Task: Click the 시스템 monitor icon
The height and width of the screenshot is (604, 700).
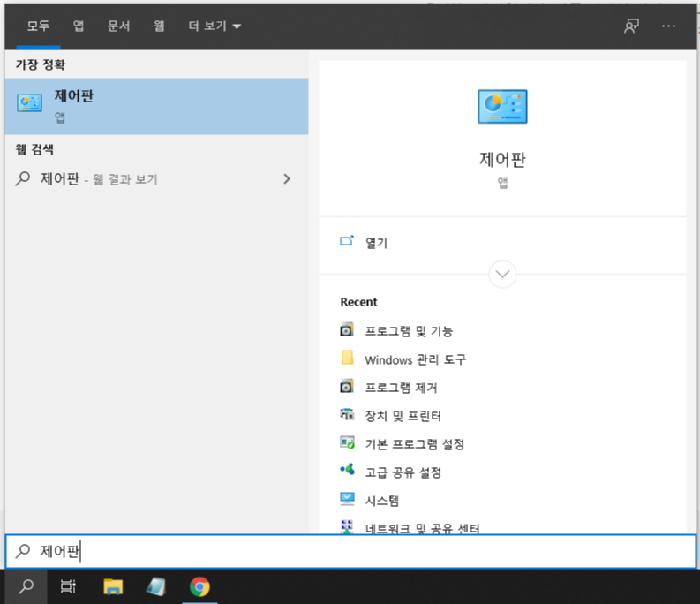Action: [347, 499]
